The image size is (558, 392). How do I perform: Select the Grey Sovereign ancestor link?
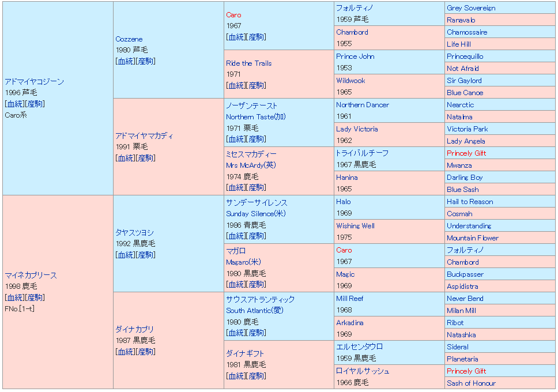pos(470,8)
